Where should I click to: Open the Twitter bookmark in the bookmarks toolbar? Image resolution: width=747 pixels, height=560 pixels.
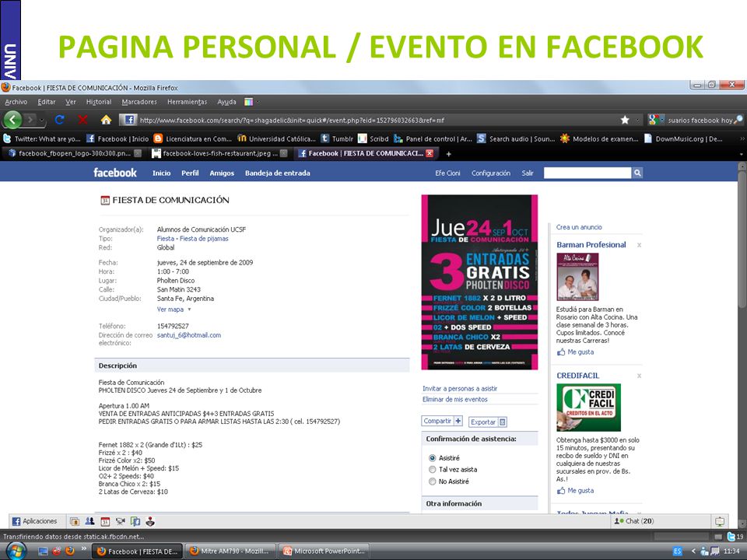42,139
